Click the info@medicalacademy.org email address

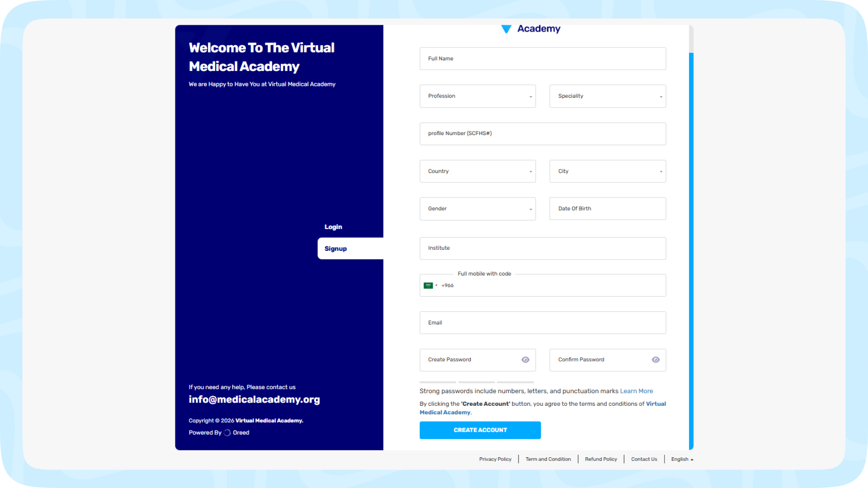point(255,400)
